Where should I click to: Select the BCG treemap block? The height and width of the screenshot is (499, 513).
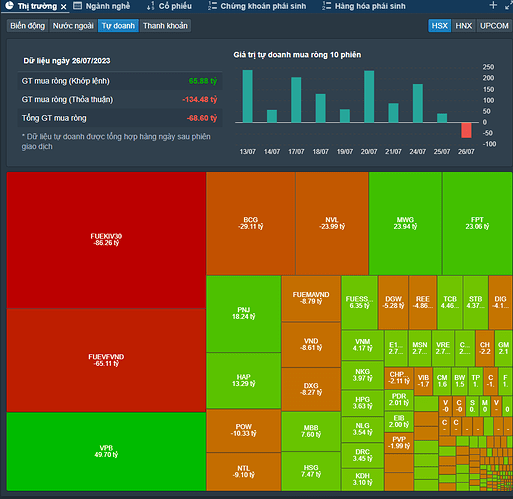pos(251,223)
